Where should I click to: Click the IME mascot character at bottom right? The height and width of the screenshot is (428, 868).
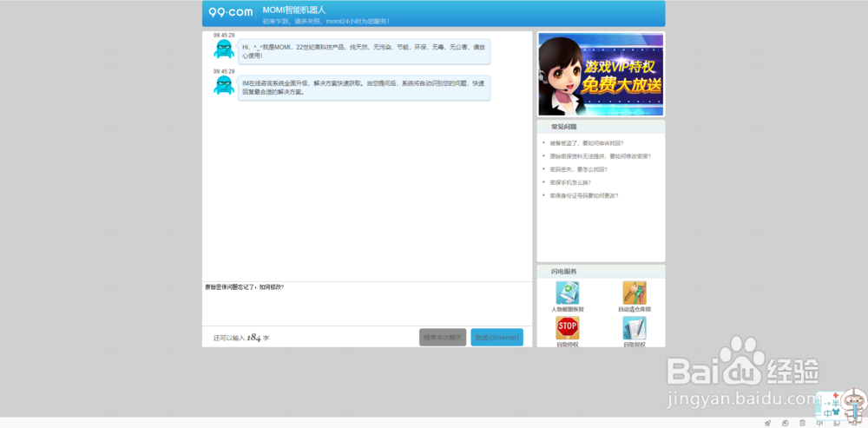tap(853, 407)
